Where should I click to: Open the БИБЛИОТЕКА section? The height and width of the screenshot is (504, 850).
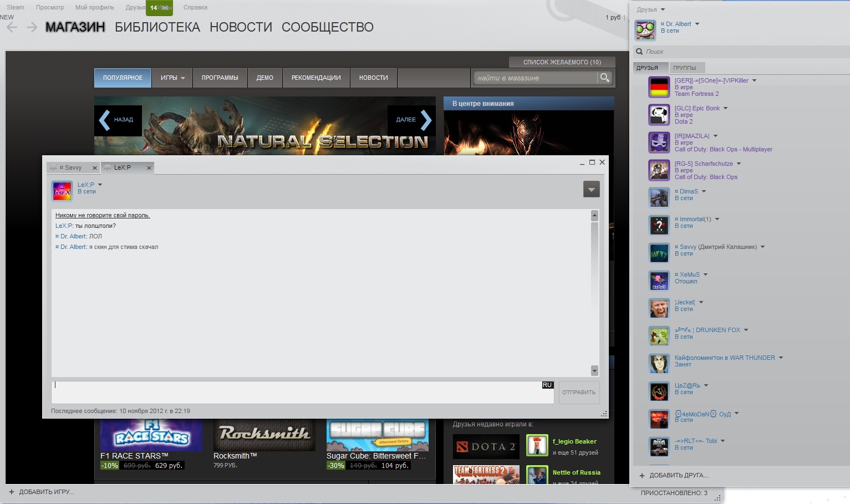click(157, 27)
